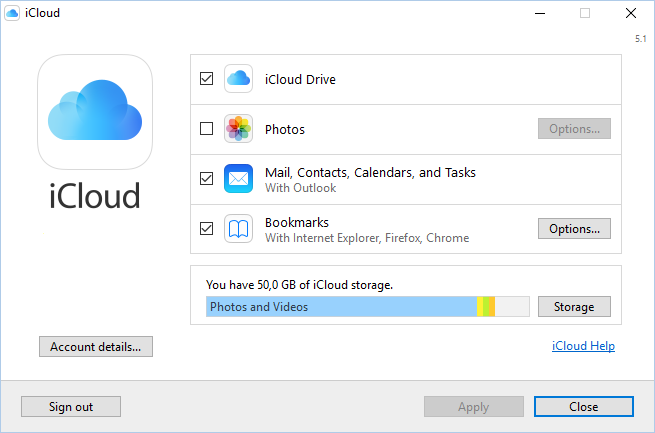Click the large iCloud logo

(95, 111)
